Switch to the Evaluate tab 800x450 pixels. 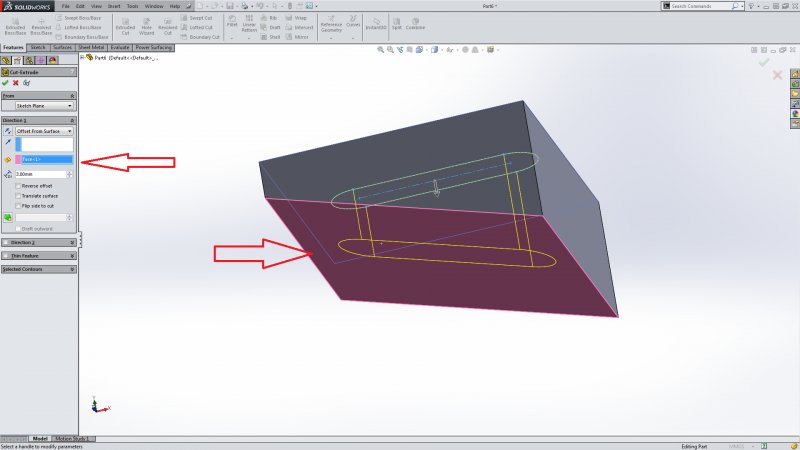(120, 47)
